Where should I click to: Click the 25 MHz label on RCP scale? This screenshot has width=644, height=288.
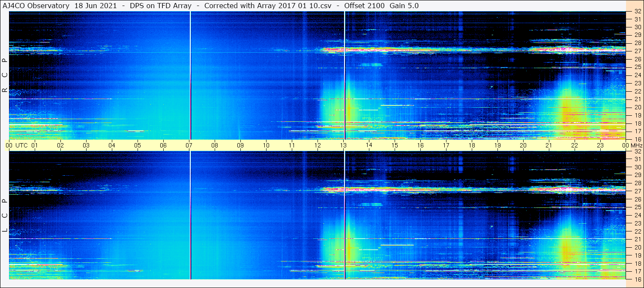point(638,67)
